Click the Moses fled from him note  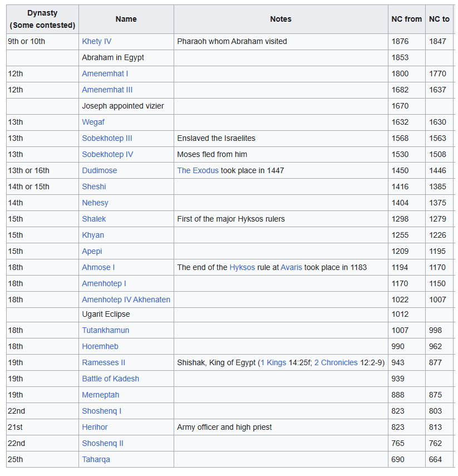[212, 154]
